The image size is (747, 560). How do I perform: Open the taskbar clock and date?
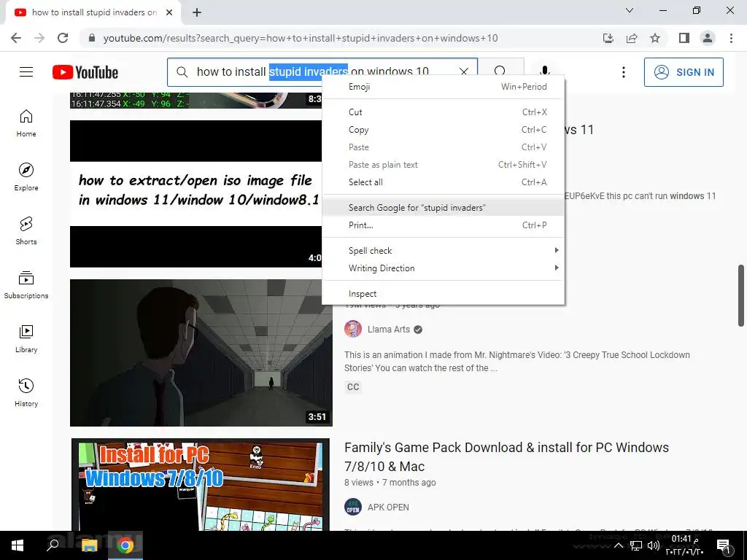[685, 545]
